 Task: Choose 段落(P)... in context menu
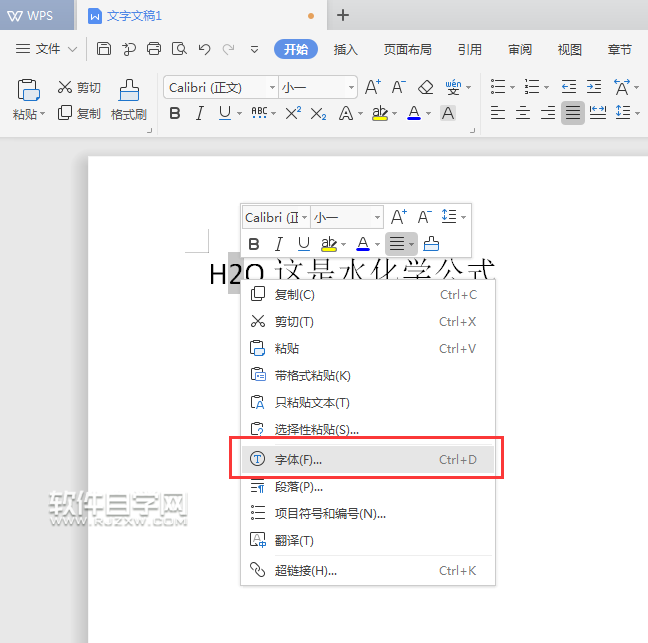368,486
